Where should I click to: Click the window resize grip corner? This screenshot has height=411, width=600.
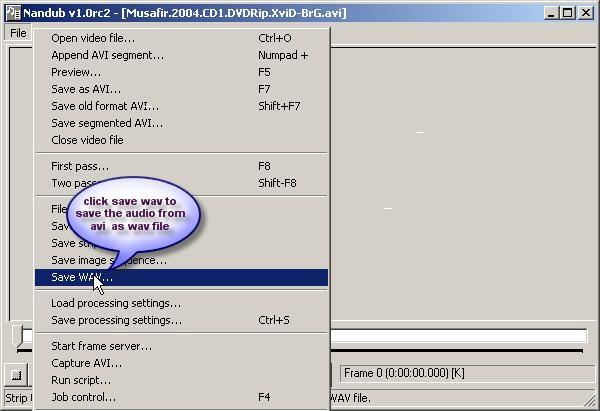590,399
